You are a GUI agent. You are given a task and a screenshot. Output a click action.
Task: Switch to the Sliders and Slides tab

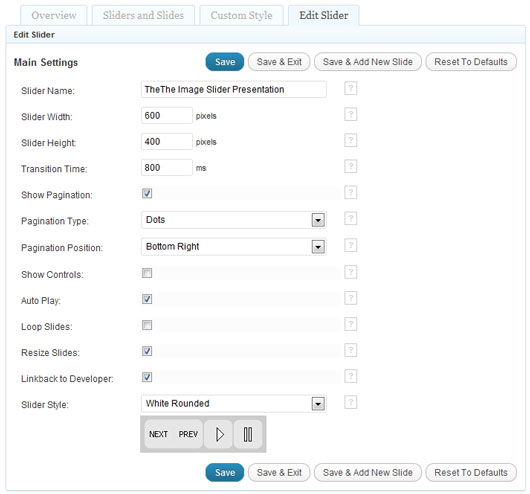coord(143,16)
